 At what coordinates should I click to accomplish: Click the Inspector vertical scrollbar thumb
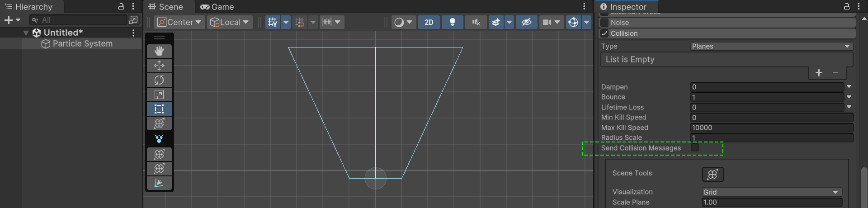tap(864, 188)
